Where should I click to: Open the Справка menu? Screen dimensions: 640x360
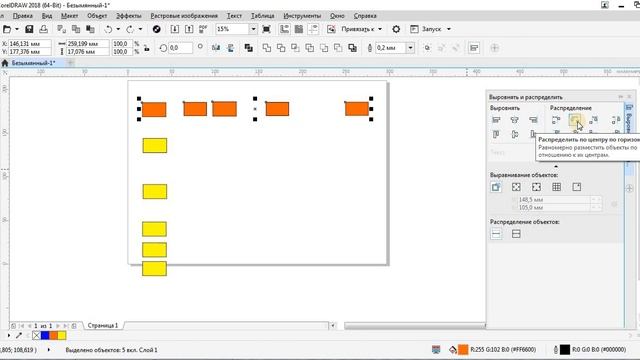coord(365,16)
